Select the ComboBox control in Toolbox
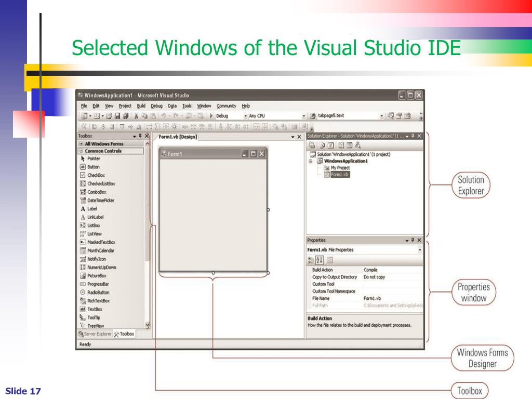532x399 pixels. 94,192
